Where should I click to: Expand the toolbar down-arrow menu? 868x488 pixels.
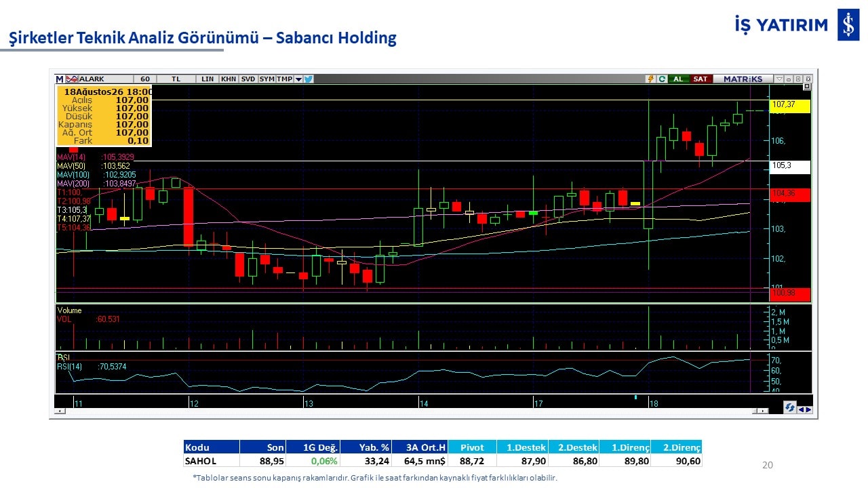298,79
